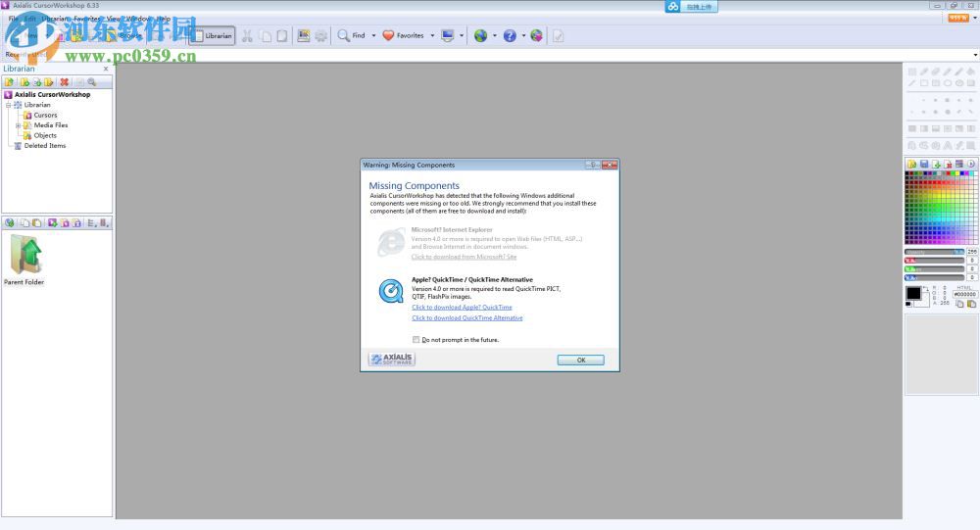Select the Cursors folder in tree
980x530 pixels.
(45, 115)
